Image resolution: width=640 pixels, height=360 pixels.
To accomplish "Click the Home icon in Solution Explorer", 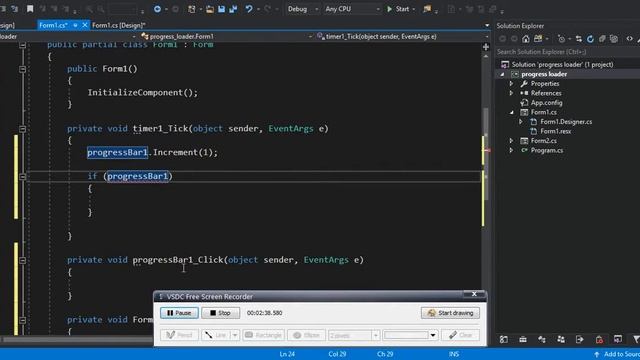I will tap(526, 39).
